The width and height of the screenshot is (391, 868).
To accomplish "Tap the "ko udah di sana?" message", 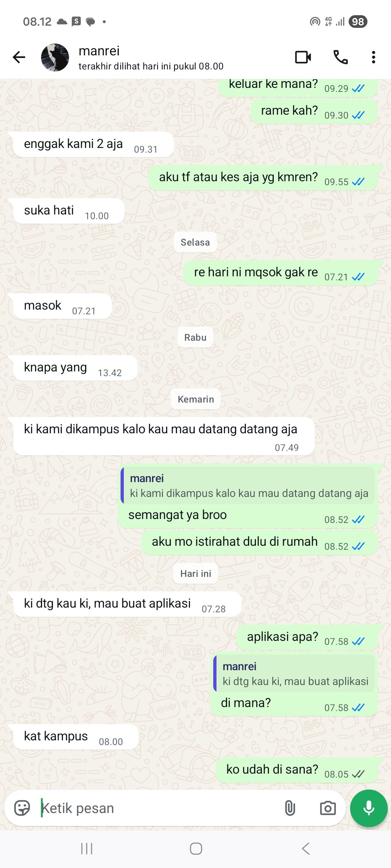I will pyautogui.click(x=298, y=770).
